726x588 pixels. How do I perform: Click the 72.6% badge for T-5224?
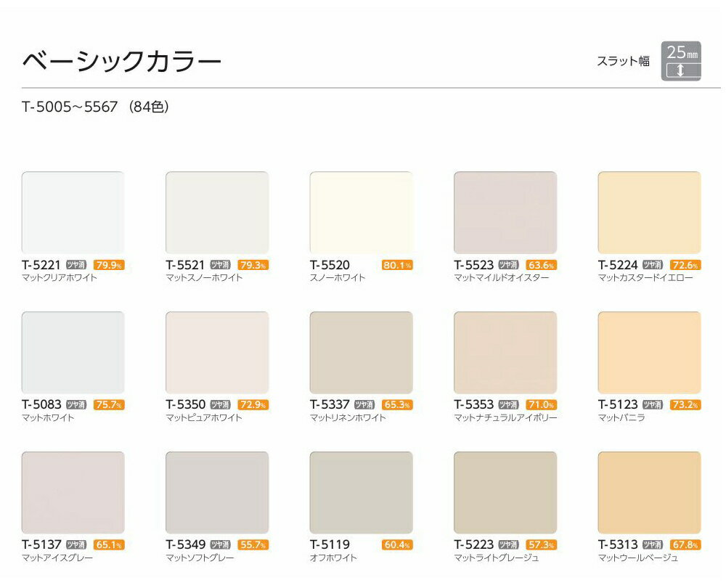tap(685, 265)
